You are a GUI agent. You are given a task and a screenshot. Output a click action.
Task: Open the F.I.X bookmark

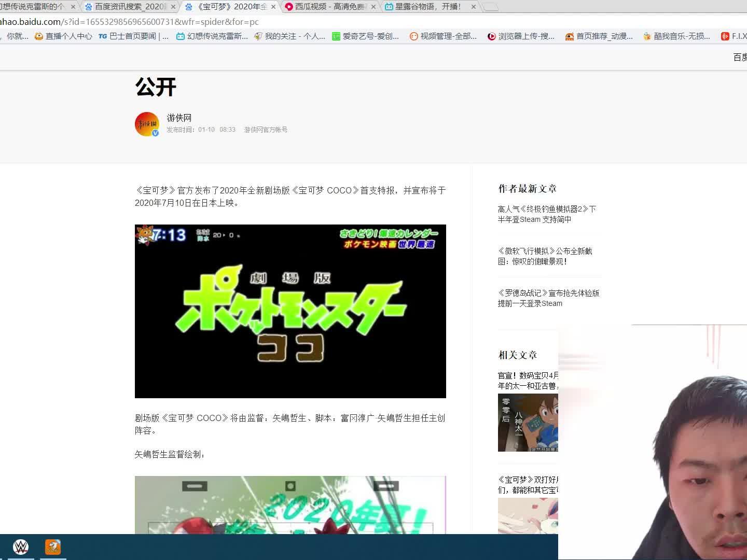[x=734, y=36]
